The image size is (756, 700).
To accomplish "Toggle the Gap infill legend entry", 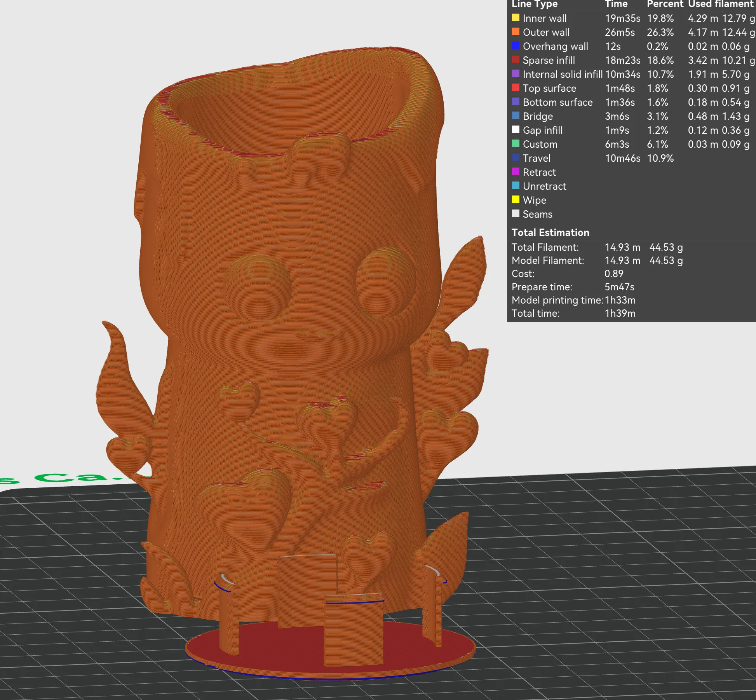I will (542, 130).
